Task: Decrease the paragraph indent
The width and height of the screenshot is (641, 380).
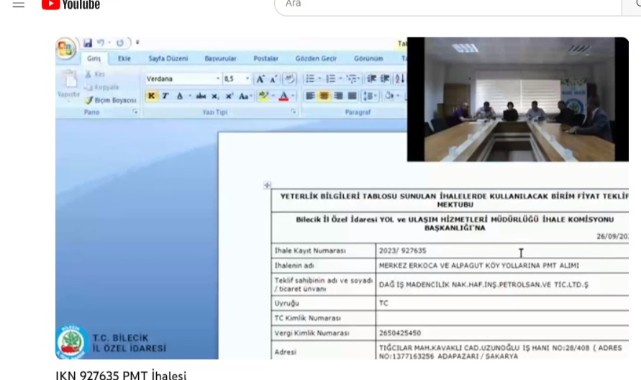Action: tap(371, 78)
